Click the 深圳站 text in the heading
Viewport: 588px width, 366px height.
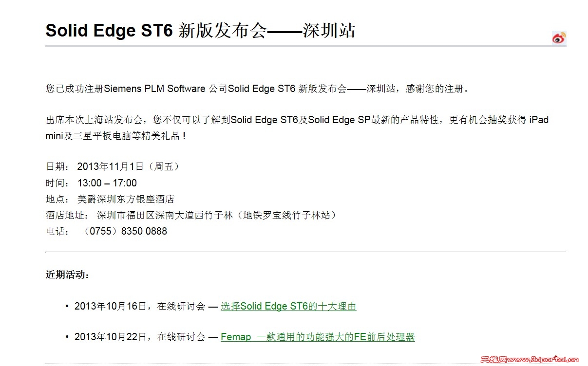pos(329,30)
